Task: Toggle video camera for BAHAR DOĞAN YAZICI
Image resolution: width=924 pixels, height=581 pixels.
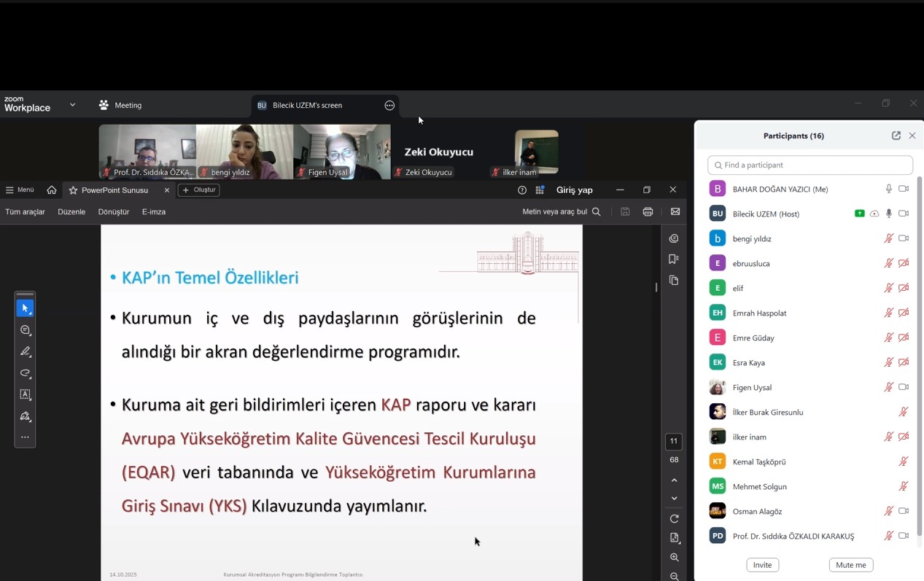Action: click(x=904, y=189)
